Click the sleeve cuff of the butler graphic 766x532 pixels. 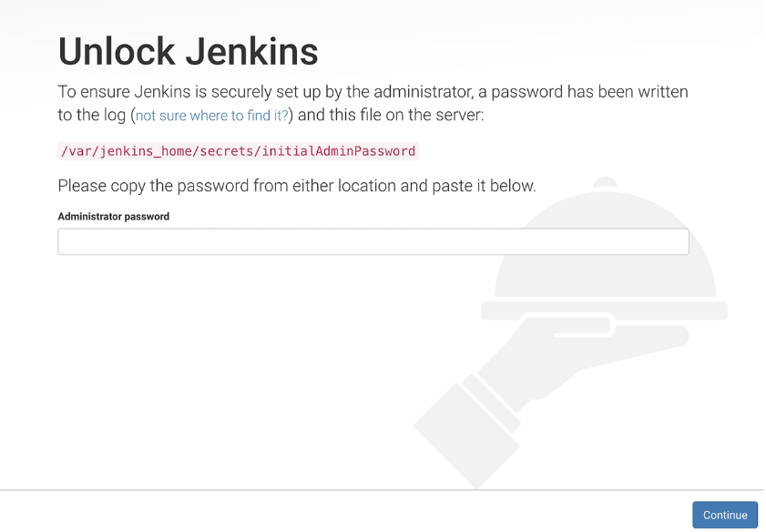(492, 404)
